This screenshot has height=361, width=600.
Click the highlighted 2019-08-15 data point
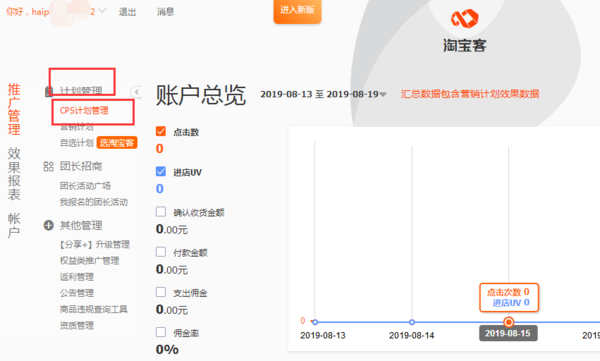click(508, 322)
